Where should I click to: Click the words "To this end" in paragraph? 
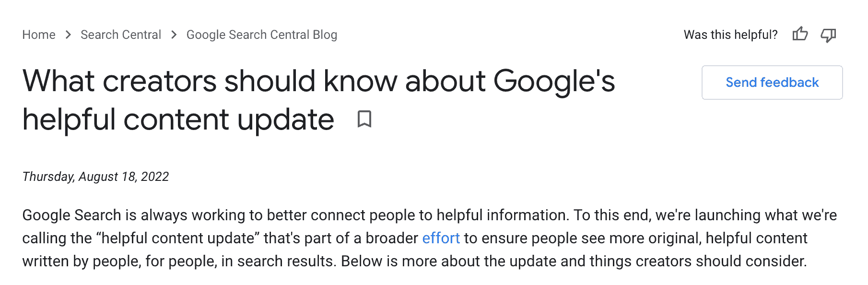click(x=613, y=215)
